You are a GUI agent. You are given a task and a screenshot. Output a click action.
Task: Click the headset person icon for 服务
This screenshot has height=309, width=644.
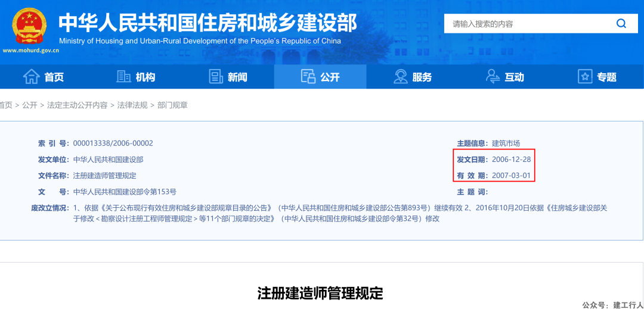400,77
